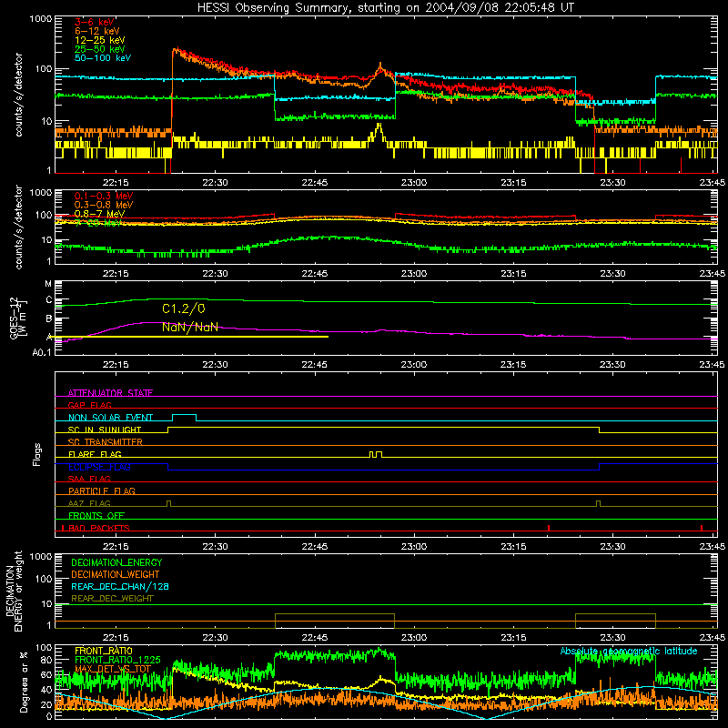
Task: Click the Absolute geomagnetic latitude label
Action: point(629,651)
